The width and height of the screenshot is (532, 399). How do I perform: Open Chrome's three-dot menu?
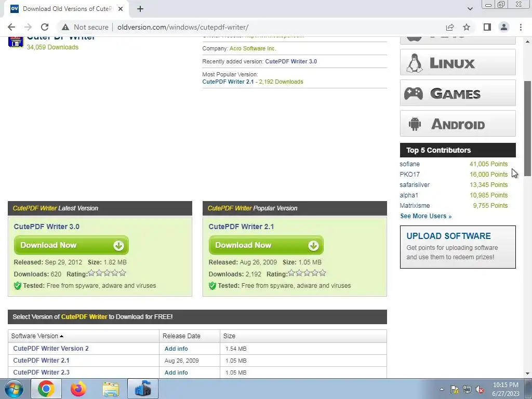tap(521, 27)
